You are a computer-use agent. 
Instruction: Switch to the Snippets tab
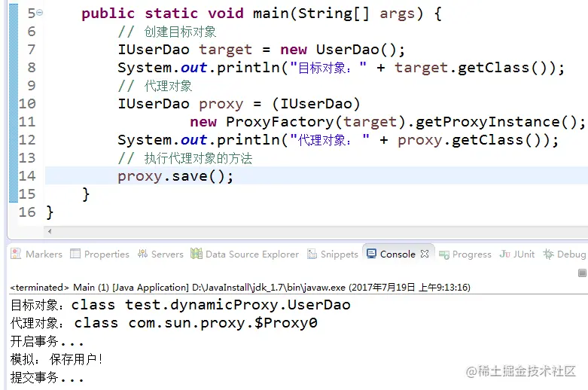[x=333, y=254]
